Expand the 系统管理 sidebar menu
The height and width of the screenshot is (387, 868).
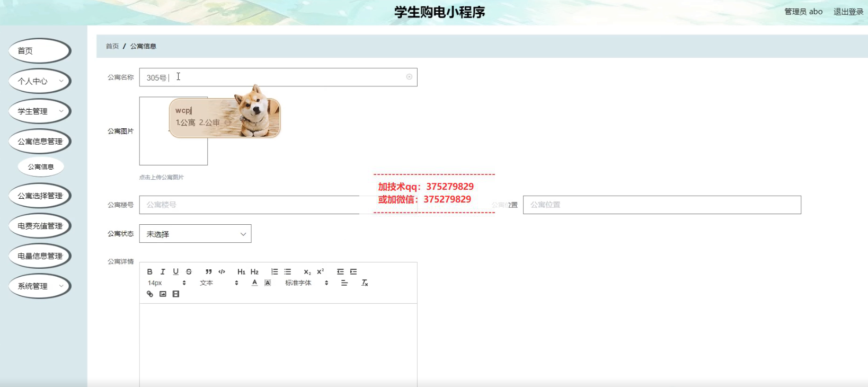(x=40, y=286)
